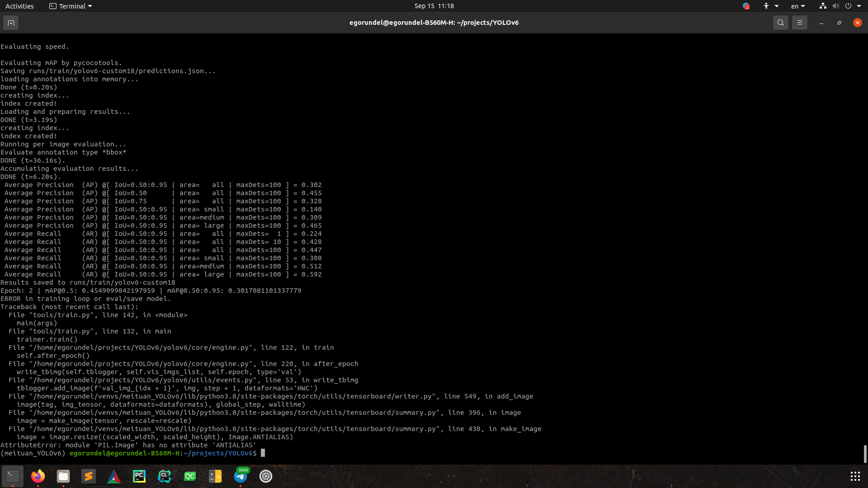Open the Activities overview
This screenshot has height=488, width=868.
(19, 6)
